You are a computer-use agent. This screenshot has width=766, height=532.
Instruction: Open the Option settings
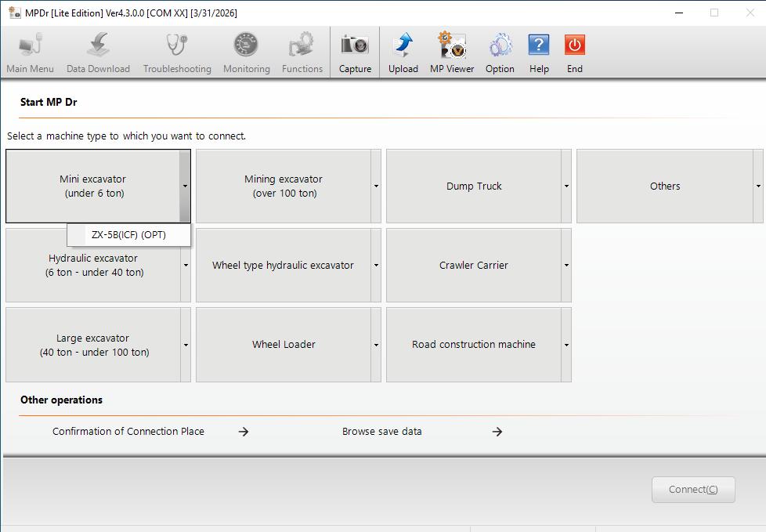(500, 50)
